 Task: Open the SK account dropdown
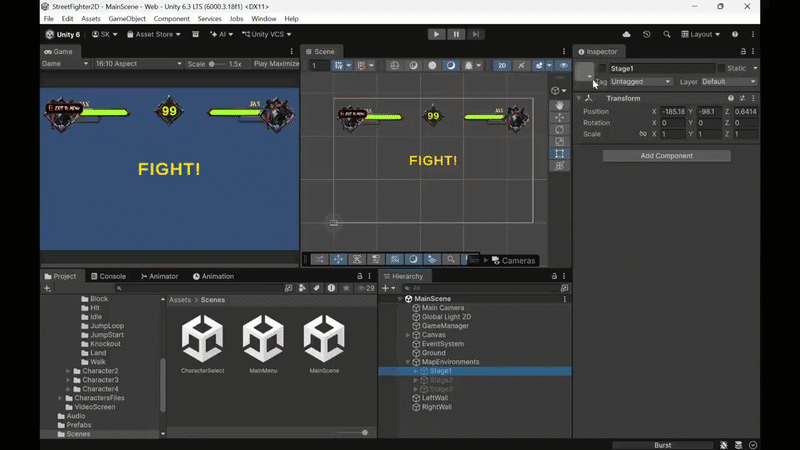[105, 34]
